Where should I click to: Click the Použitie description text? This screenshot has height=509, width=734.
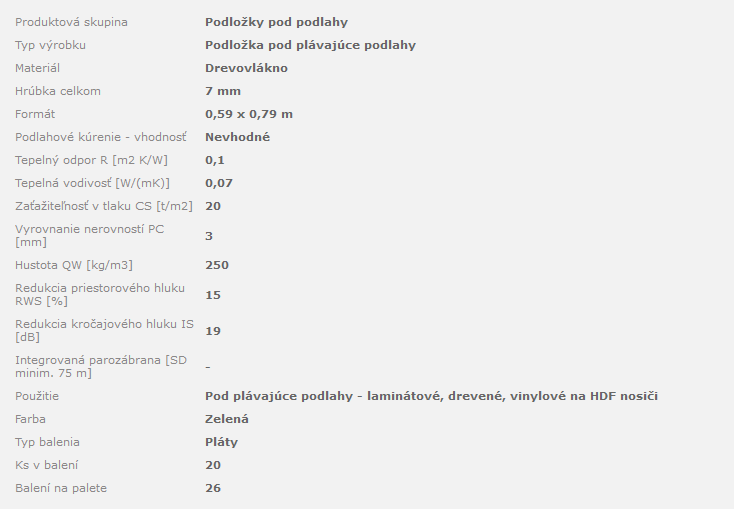coord(431,396)
